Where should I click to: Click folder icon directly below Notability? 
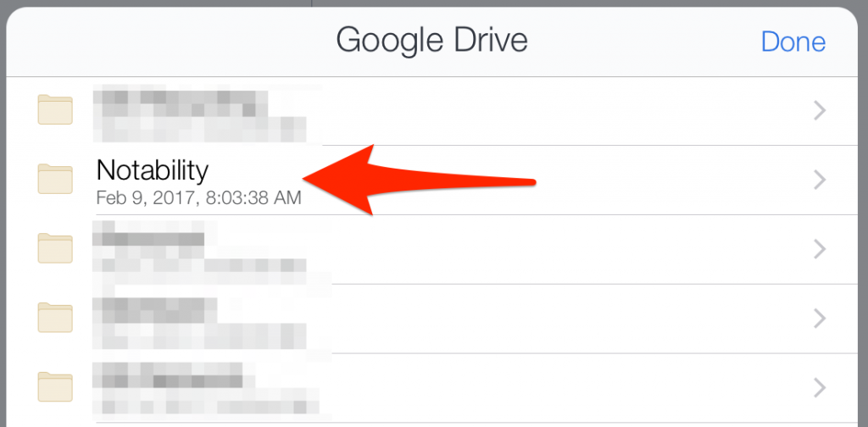point(55,247)
